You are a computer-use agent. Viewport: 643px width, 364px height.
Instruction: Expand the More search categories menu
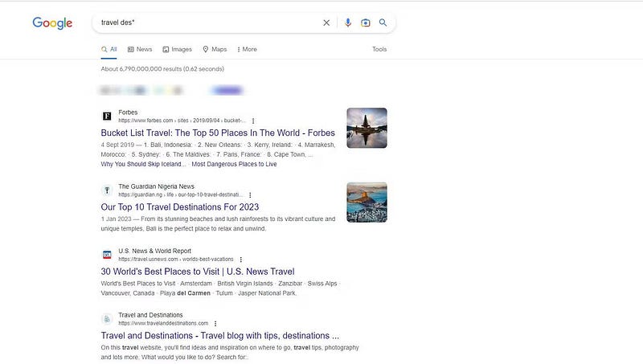pyautogui.click(x=247, y=49)
